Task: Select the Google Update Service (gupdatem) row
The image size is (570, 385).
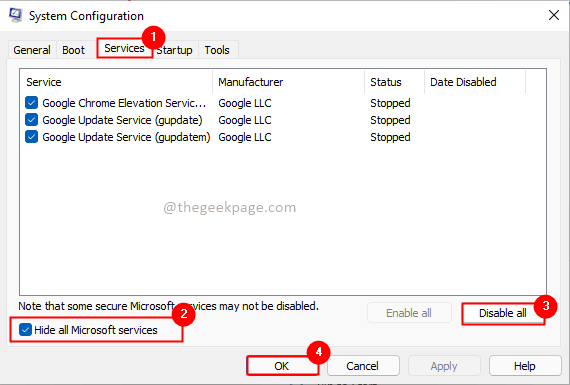Action: (218, 137)
